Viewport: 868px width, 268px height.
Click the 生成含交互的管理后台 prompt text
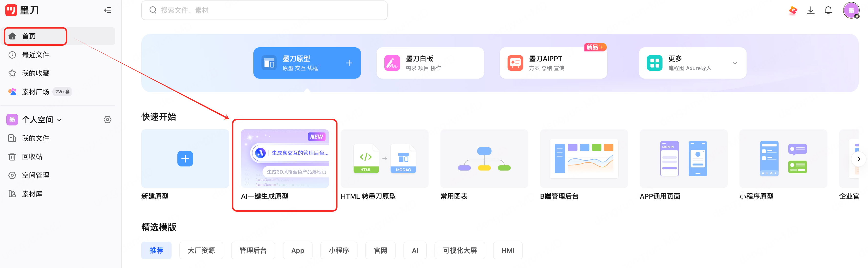300,153
